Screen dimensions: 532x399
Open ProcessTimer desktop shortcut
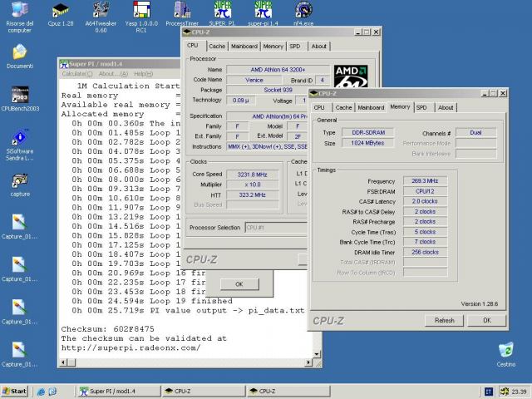pyautogui.click(x=182, y=13)
